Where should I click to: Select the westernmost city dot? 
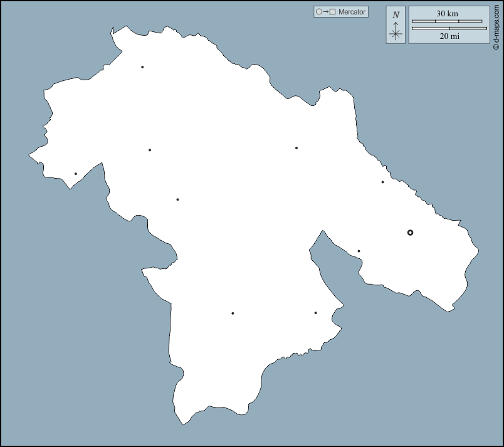click(x=76, y=174)
